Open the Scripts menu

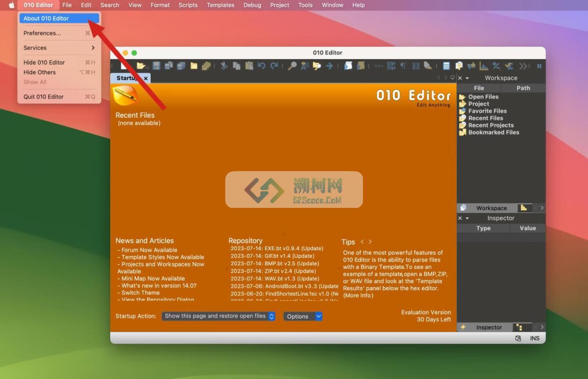[188, 5]
